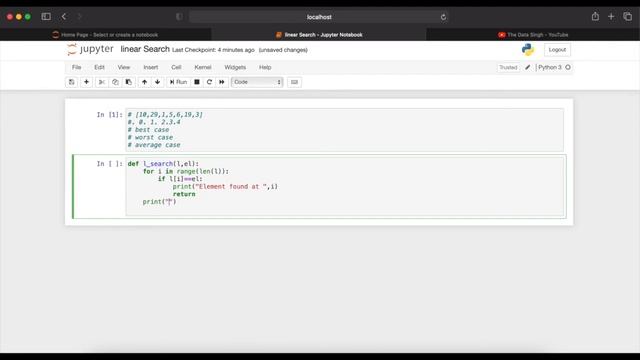Open the command palette keyboard icon
The image size is (640, 360).
pyautogui.click(x=294, y=82)
